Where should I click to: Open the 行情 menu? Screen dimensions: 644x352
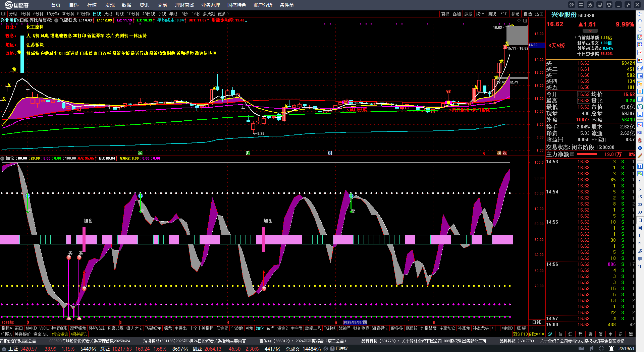pyautogui.click(x=92, y=5)
